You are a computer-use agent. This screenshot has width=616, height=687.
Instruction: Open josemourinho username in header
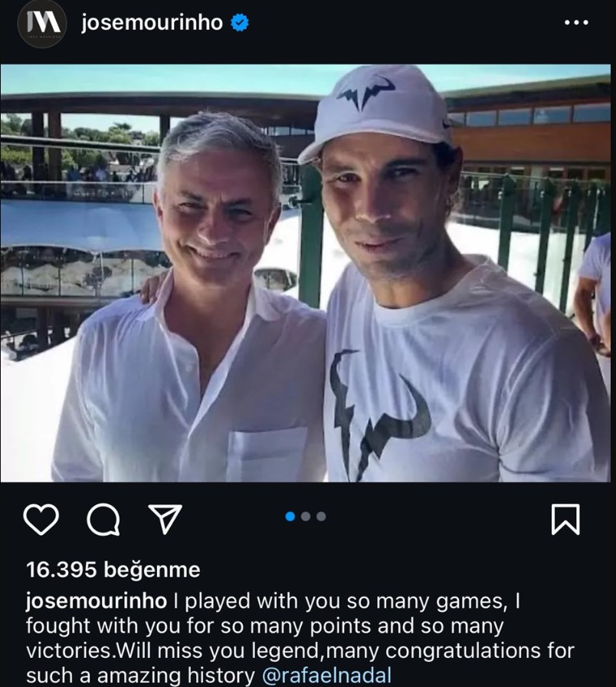coord(152,22)
